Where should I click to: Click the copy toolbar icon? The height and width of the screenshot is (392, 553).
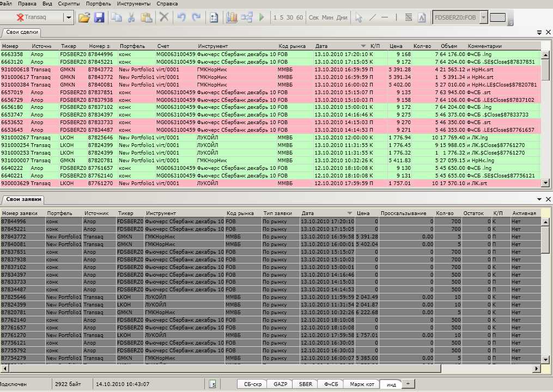click(117, 17)
